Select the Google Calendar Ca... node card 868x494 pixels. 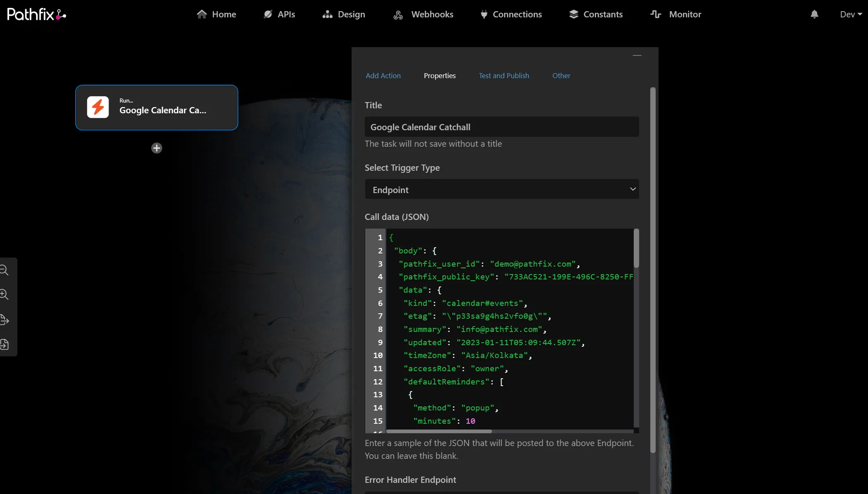click(x=157, y=107)
